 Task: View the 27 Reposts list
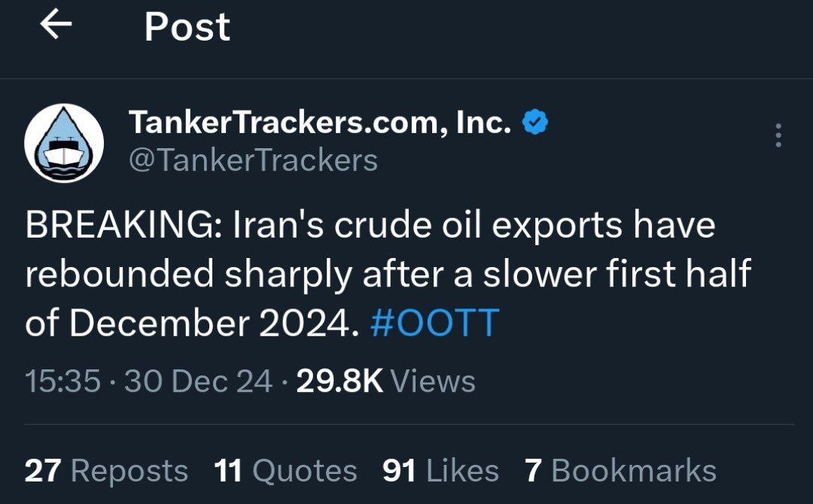click(x=106, y=471)
